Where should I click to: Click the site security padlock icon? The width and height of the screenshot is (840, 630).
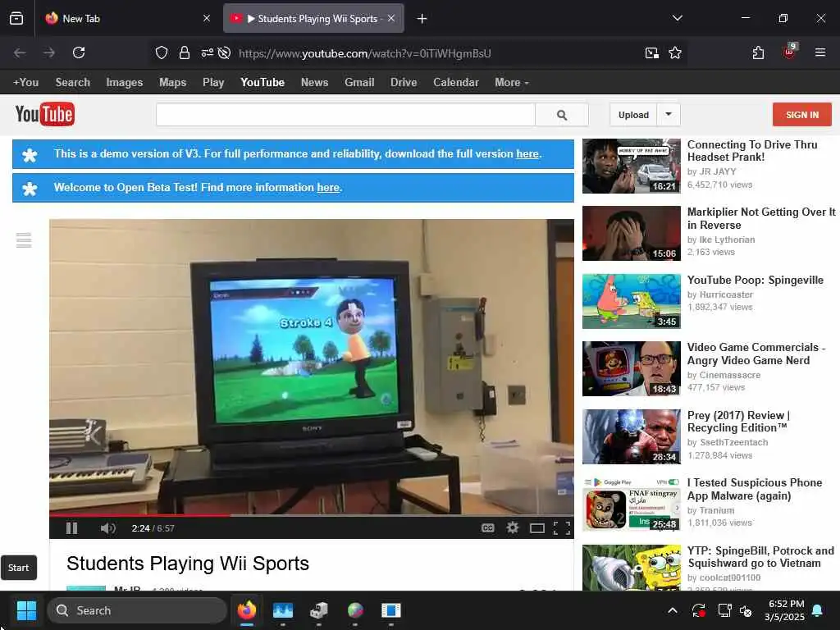185,52
